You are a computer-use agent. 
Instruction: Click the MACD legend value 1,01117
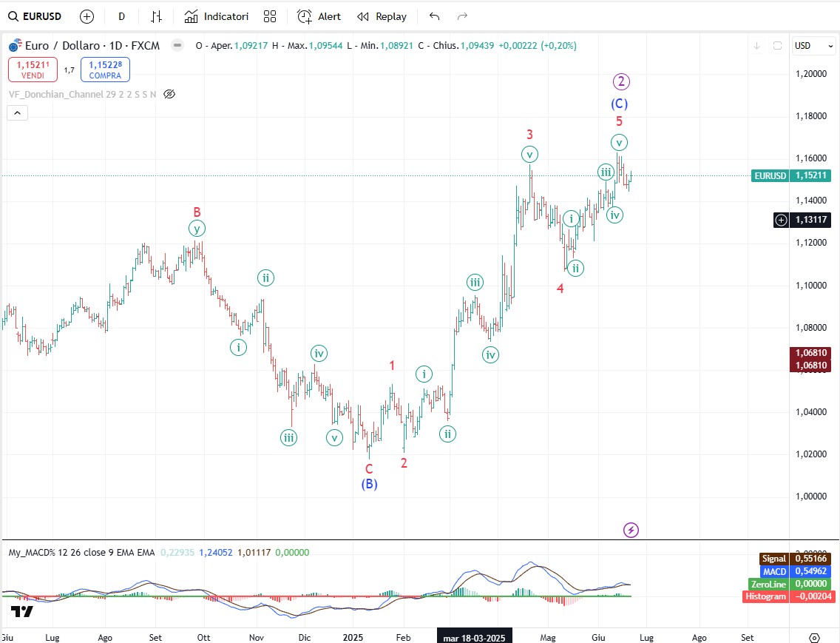(x=254, y=553)
